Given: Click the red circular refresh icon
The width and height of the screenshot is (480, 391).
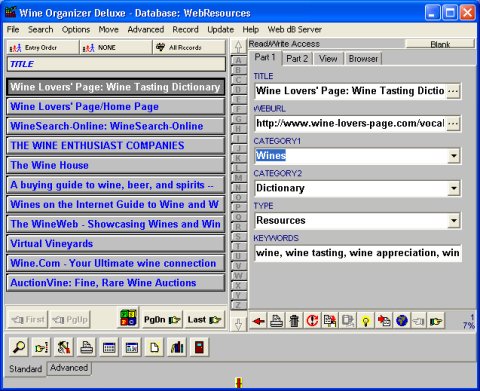Looking at the screenshot, I should click(x=312, y=321).
